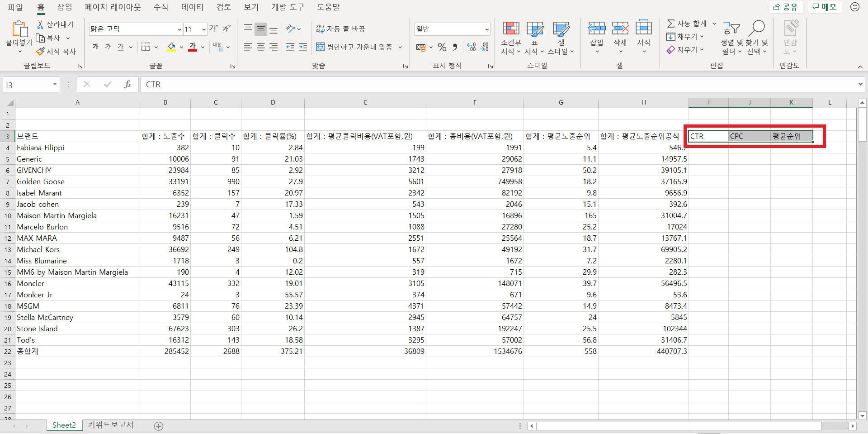The width and height of the screenshot is (868, 434).
Task: Click the Cut (잘라내기) scissors icon
Action: coord(40,24)
